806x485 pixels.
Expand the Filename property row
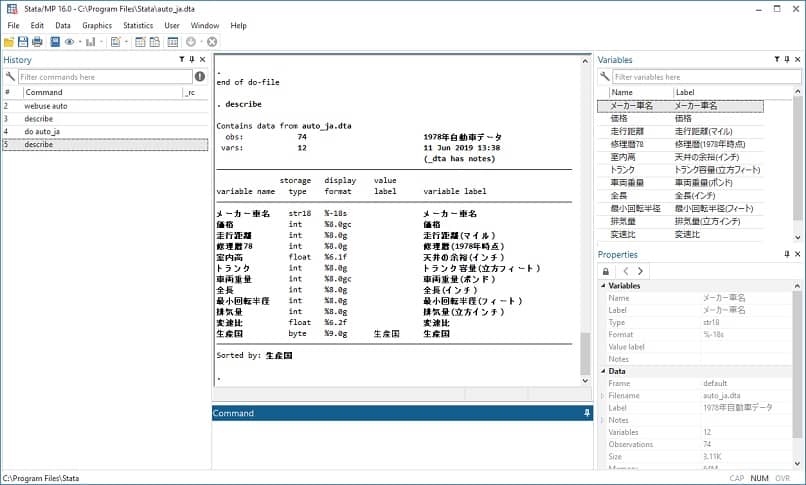pos(603,396)
